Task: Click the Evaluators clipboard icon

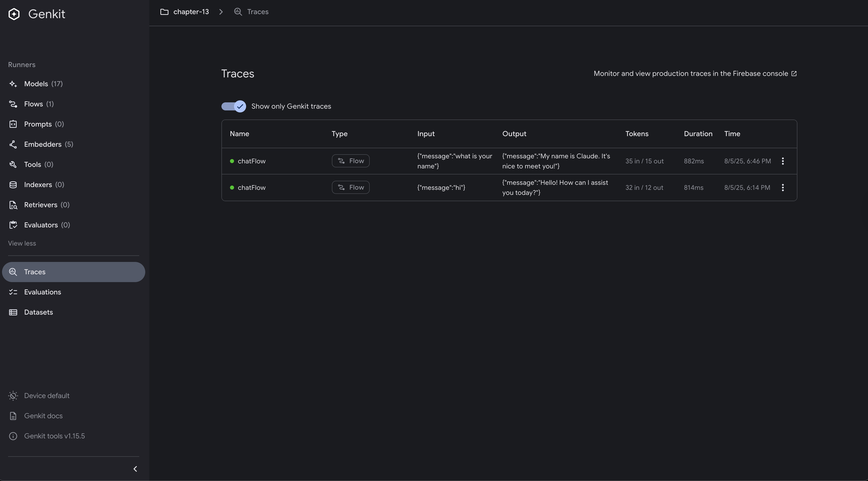Action: click(x=13, y=225)
